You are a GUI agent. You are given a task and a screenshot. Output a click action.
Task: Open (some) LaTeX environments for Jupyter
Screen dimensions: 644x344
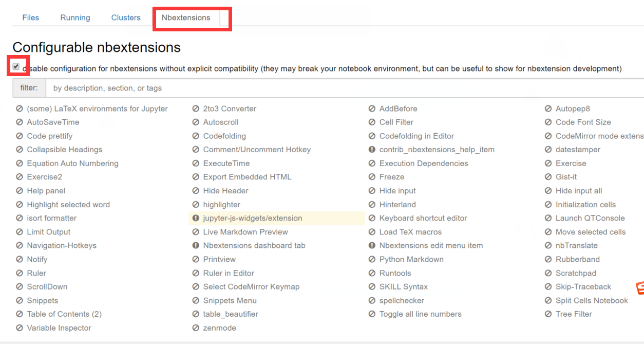point(97,108)
